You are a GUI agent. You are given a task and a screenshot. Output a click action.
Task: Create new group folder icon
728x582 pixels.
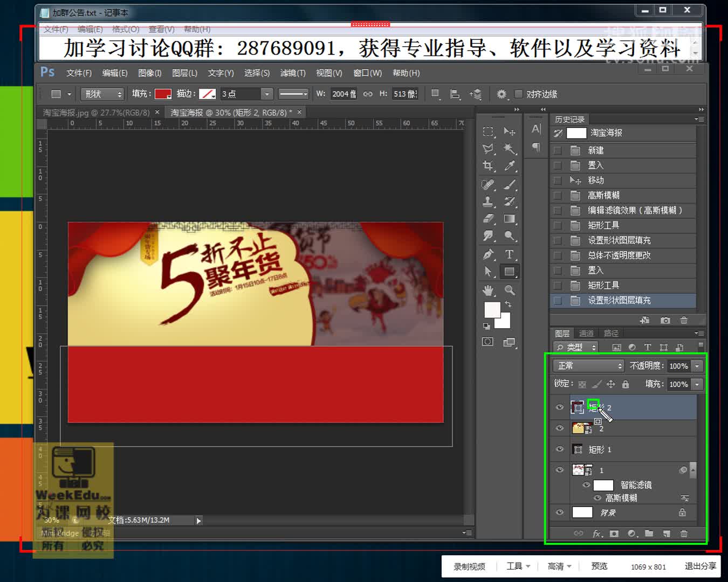click(649, 533)
